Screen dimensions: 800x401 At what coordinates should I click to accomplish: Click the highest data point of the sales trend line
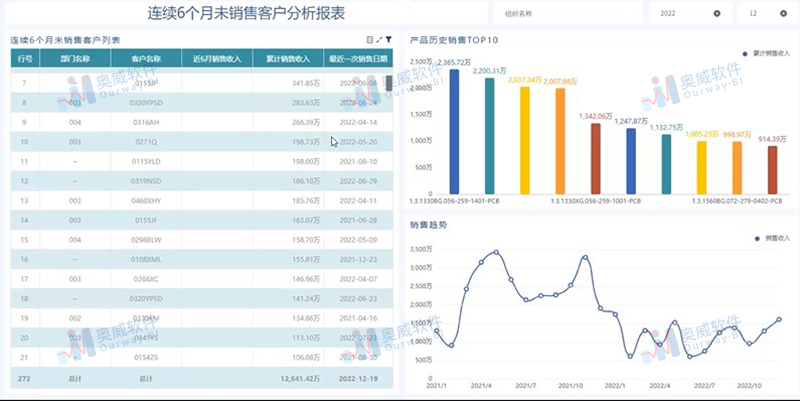pos(496,252)
